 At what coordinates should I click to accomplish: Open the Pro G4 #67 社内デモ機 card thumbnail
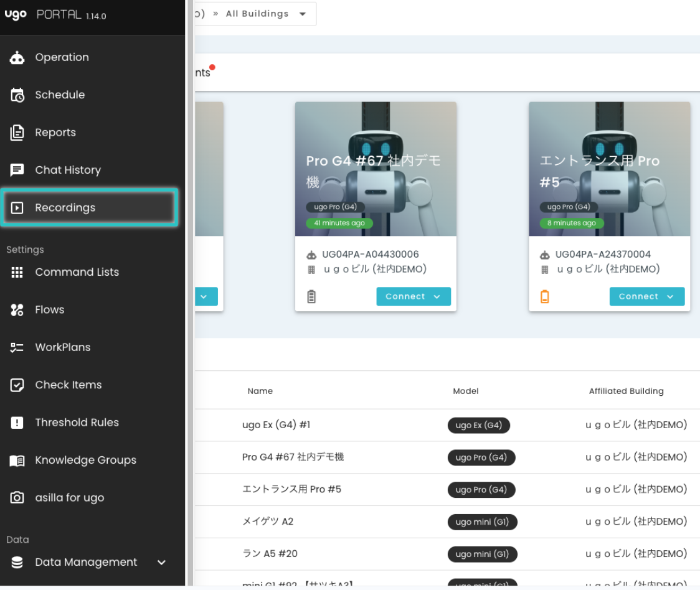point(376,169)
